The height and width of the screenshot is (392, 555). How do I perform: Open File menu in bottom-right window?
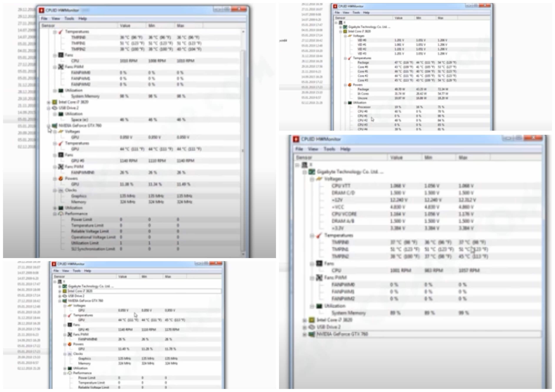coord(299,149)
